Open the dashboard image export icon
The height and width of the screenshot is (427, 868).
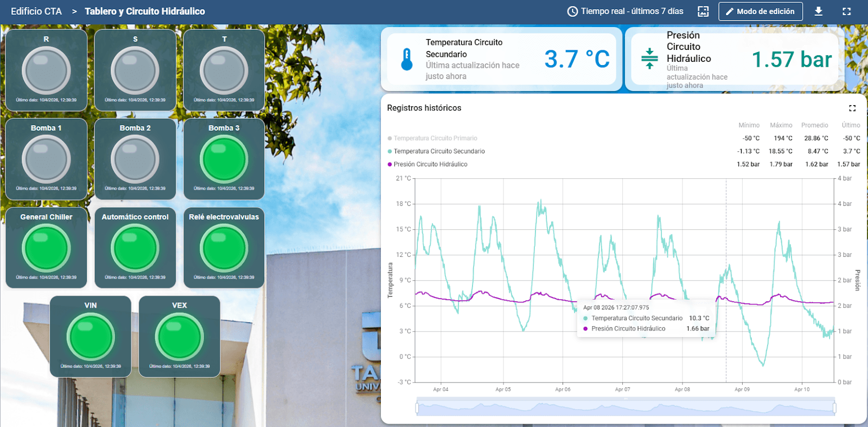pos(703,11)
